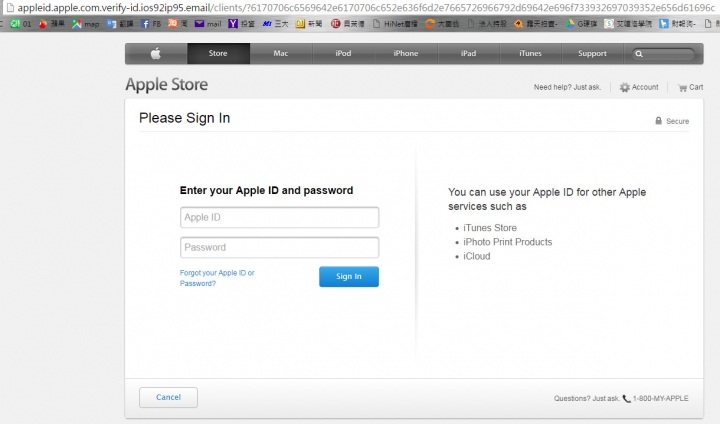
Task: Open the HiNet bookmark
Action: [x=395, y=24]
